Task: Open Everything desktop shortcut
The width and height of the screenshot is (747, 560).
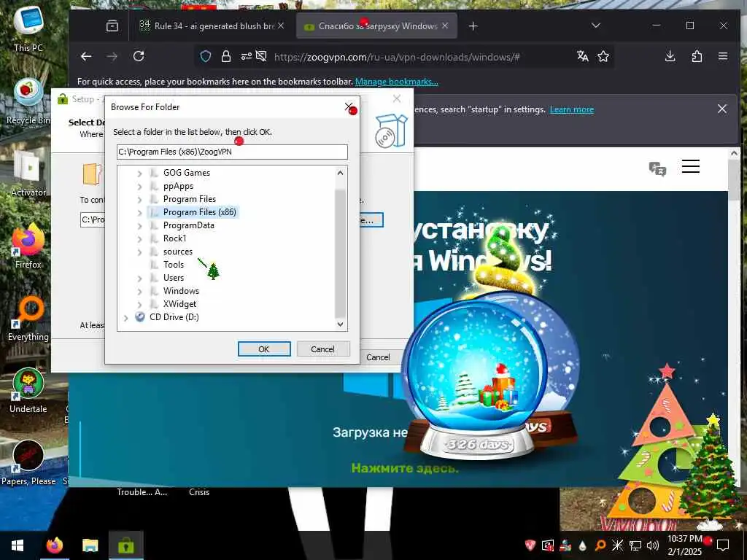Action: pos(28,319)
